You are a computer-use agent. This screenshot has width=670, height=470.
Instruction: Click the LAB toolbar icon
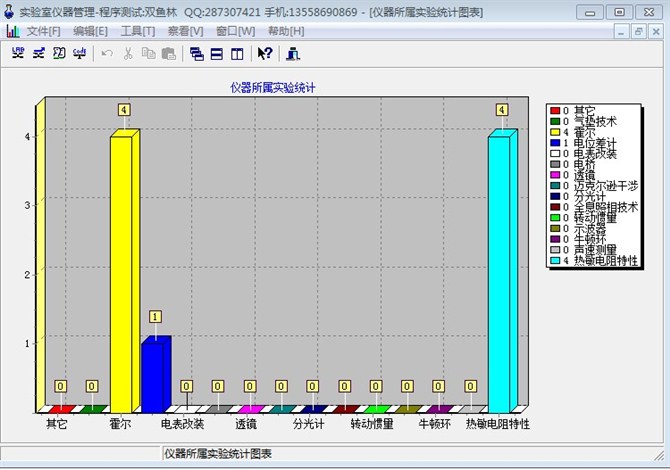tap(18, 53)
